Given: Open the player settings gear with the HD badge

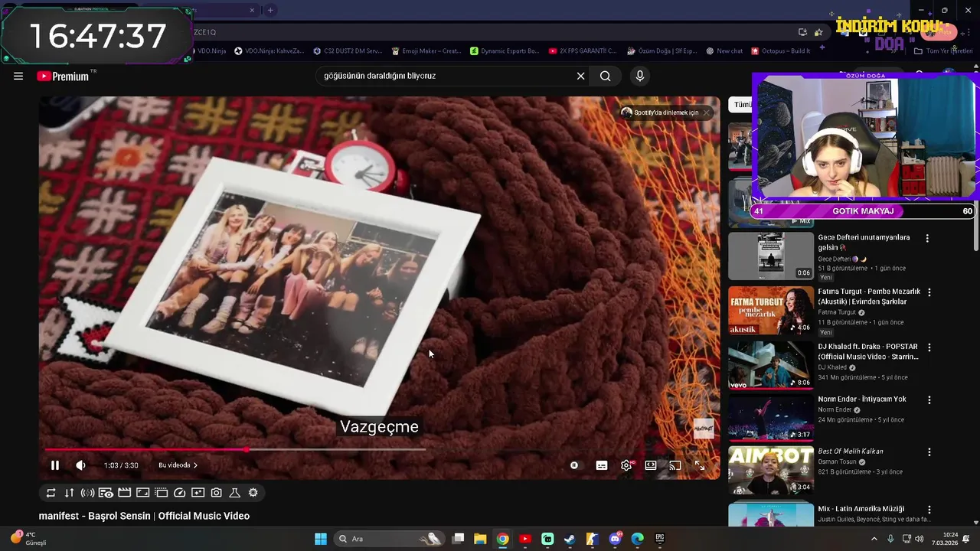Looking at the screenshot, I should [x=627, y=465].
